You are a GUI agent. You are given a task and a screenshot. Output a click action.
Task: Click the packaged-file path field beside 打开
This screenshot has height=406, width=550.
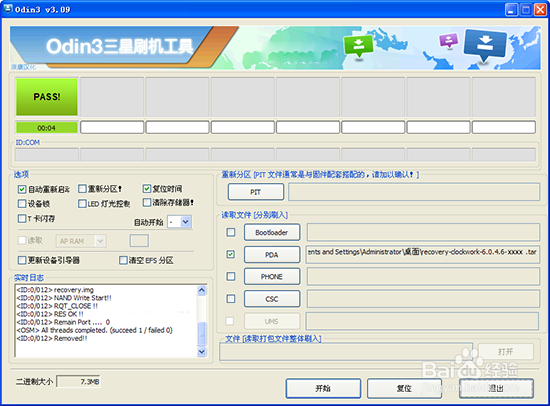coord(346,352)
